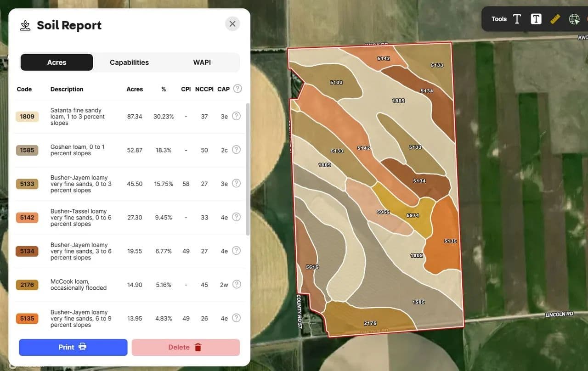Viewport: 588px width, 371px height.
Task: Delete the soil report
Action: (x=186, y=347)
